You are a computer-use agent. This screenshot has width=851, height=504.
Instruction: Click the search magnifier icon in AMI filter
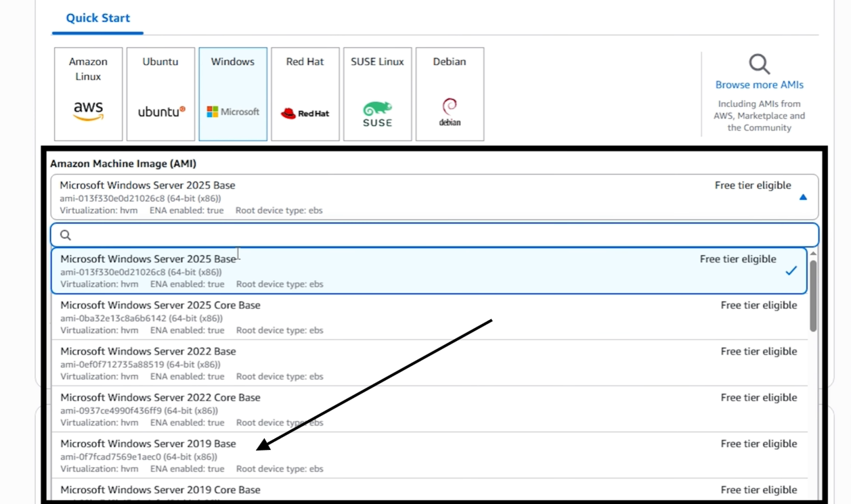tap(66, 235)
